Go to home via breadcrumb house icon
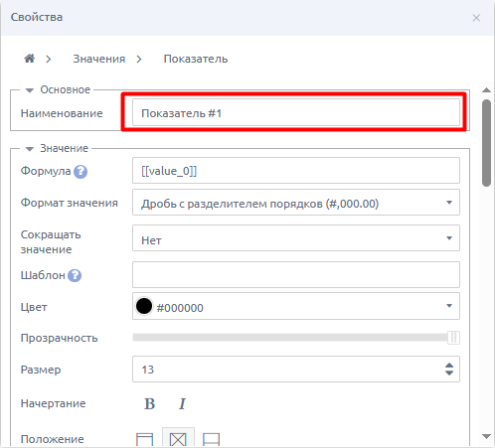This screenshot has width=495, height=448. (29, 59)
